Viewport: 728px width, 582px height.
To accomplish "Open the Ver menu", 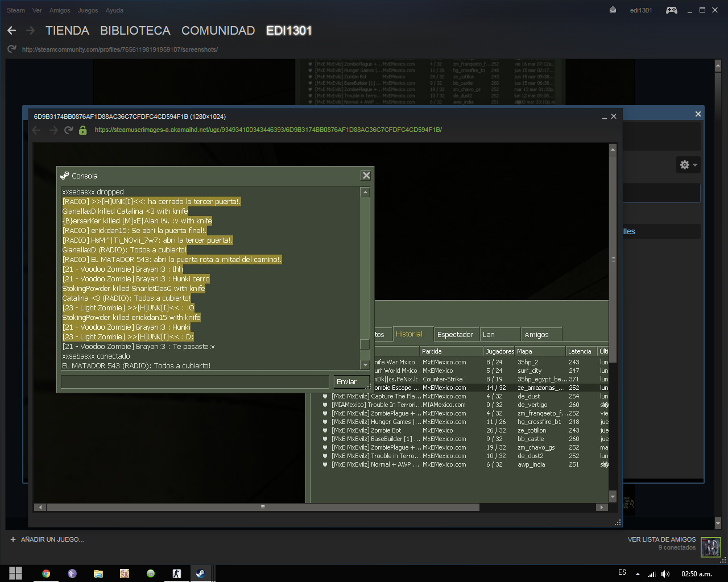I will (37, 10).
